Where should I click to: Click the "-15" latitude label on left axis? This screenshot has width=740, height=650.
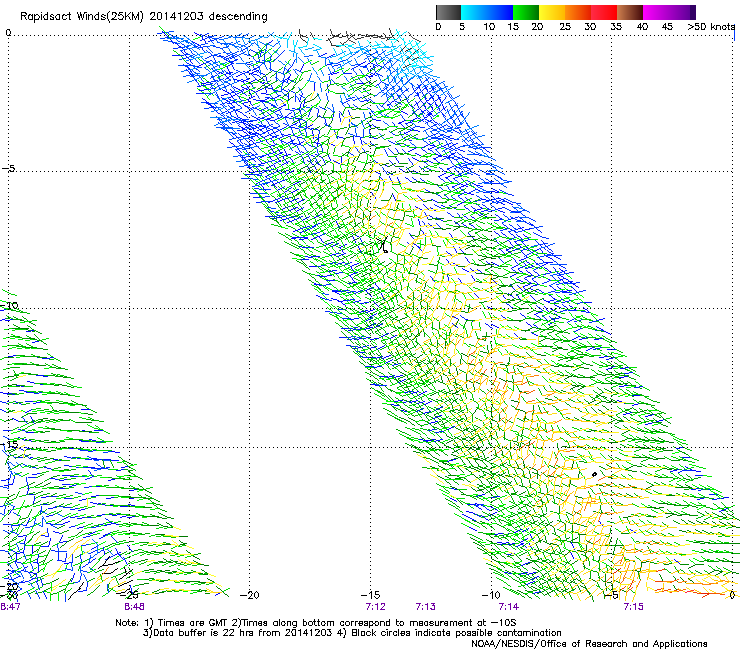pyautogui.click(x=9, y=444)
